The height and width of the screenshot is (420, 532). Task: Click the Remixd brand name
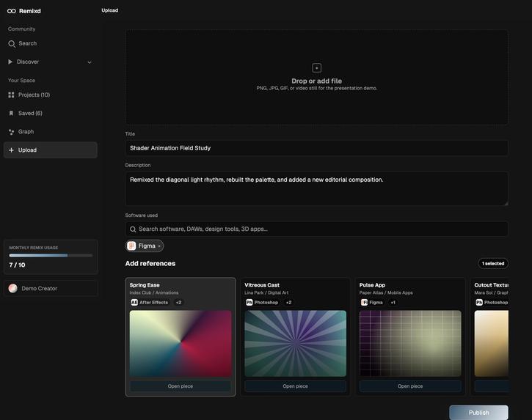[30, 11]
